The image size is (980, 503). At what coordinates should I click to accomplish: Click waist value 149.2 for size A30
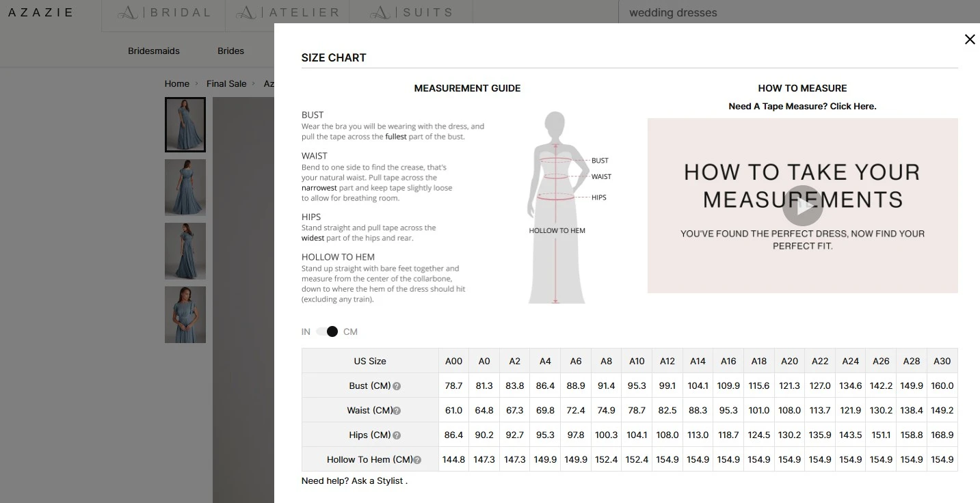pyautogui.click(x=942, y=410)
